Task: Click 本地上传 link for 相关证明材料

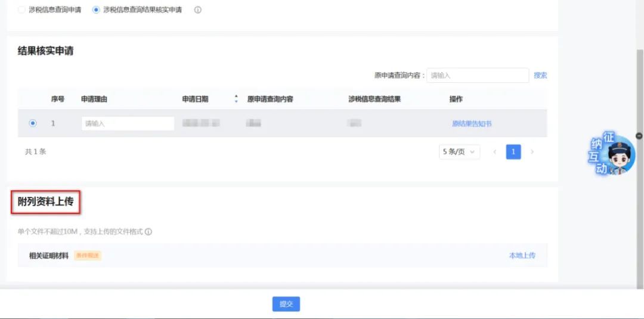Action: tap(522, 255)
